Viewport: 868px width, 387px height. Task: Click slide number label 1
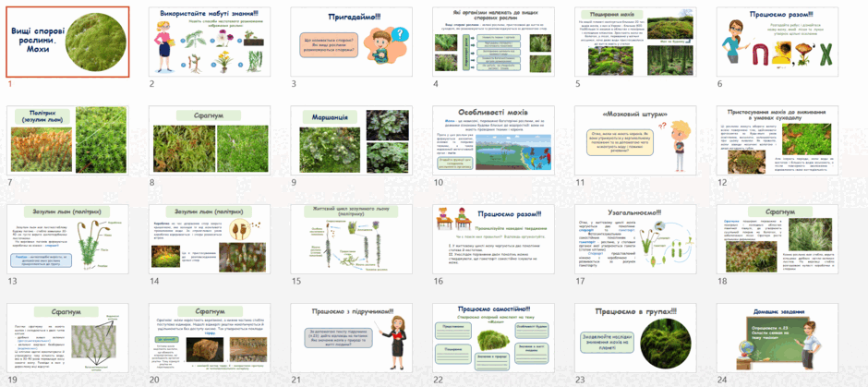(x=9, y=84)
